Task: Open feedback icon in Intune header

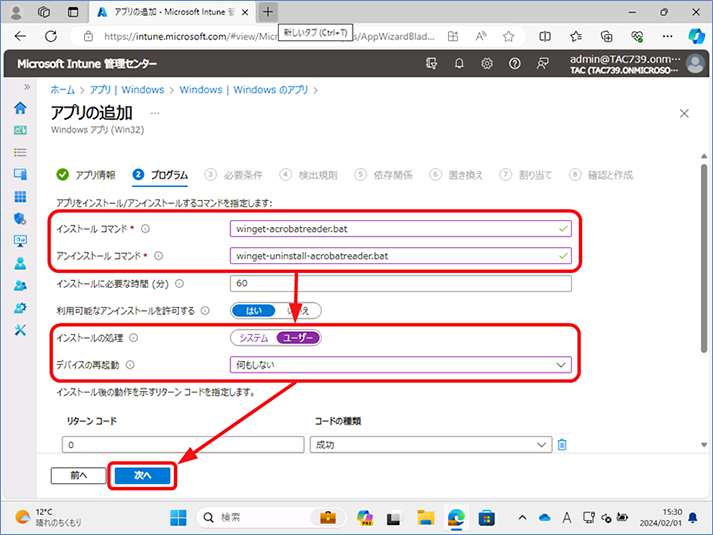Action: click(542, 64)
